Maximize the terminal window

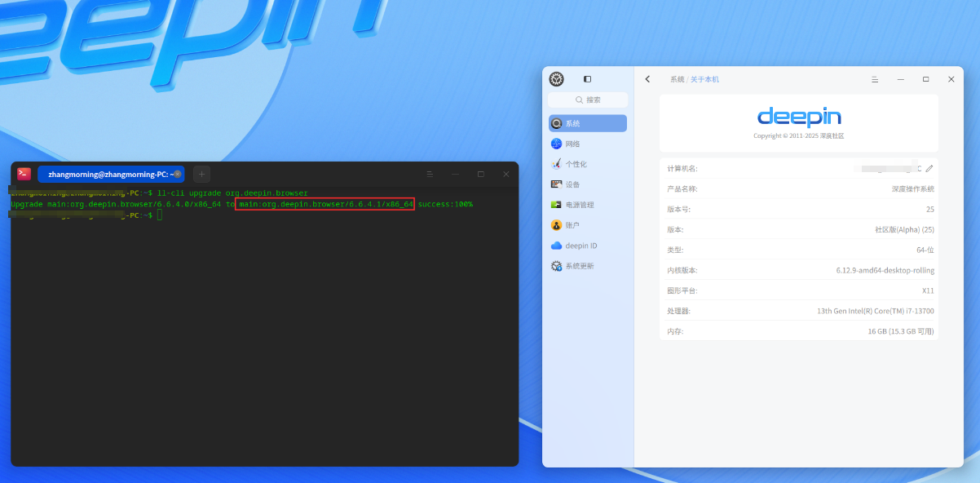[x=481, y=174]
